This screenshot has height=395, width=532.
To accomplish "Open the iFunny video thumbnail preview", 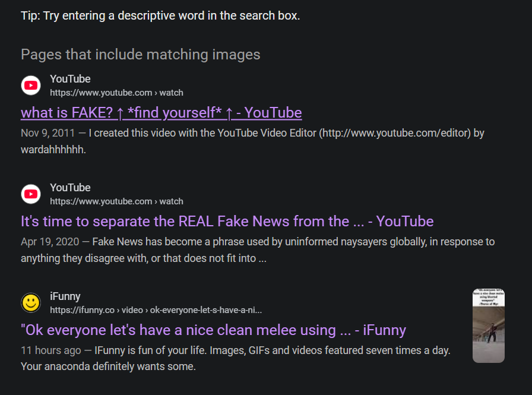I will [x=489, y=326].
